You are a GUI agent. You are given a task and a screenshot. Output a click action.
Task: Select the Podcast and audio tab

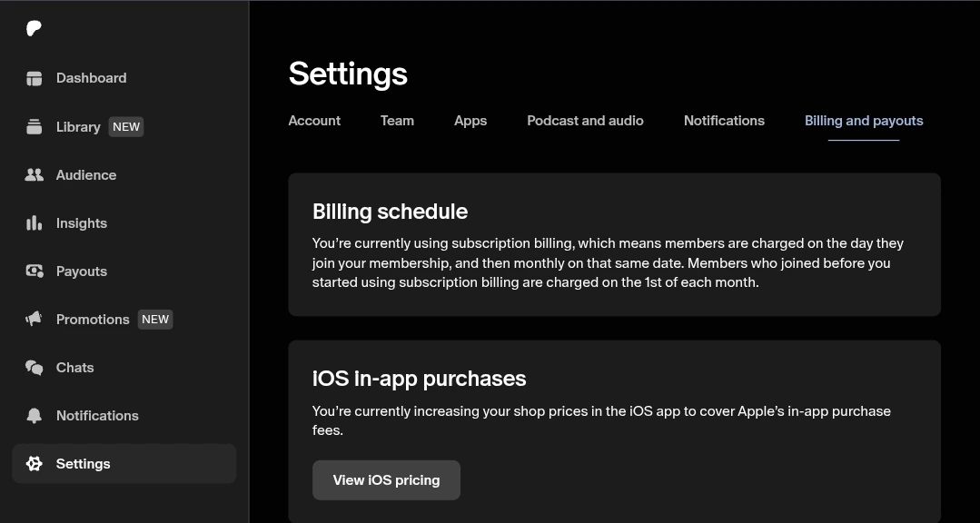pyautogui.click(x=585, y=121)
